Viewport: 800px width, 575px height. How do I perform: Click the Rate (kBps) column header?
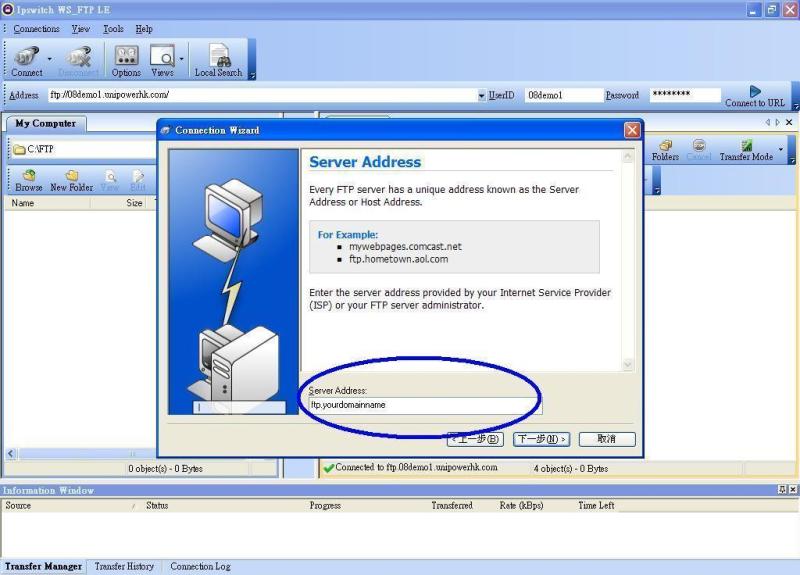[521, 506]
